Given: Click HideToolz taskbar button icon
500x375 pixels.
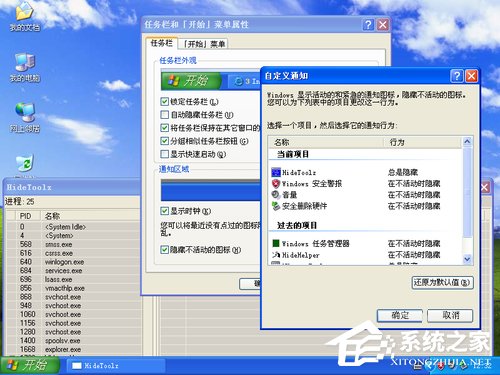Looking at the screenshot, I should tap(77, 366).
